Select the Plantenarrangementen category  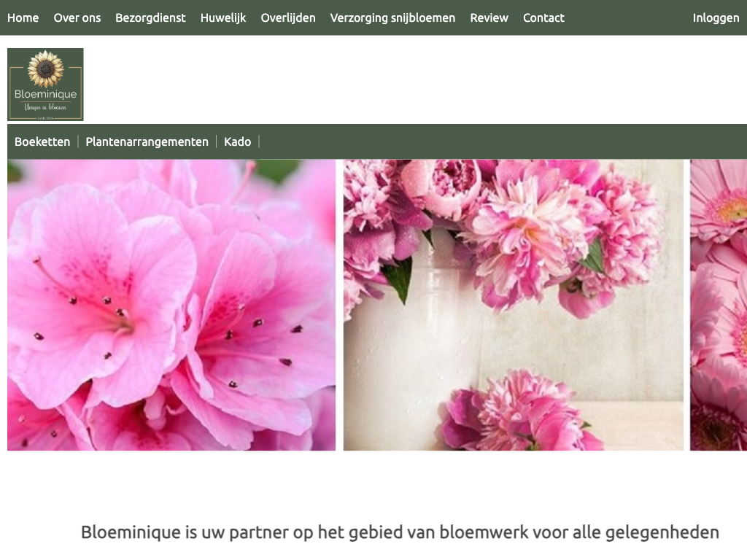pos(147,141)
